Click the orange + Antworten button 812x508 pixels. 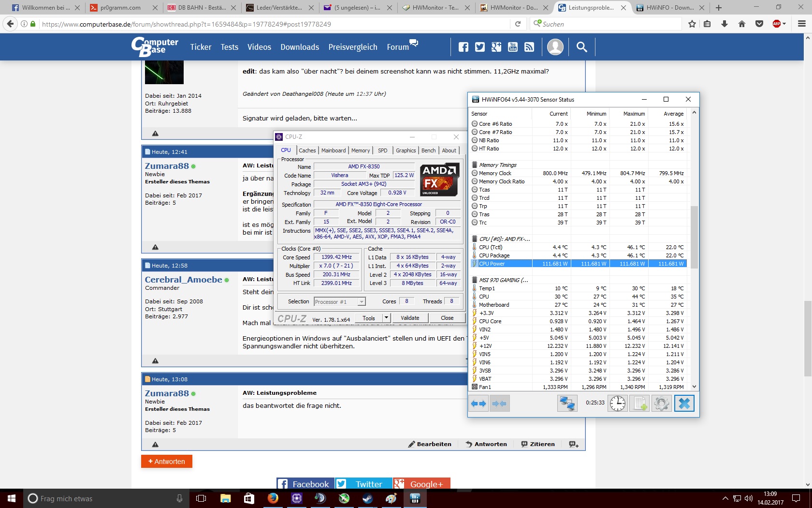click(x=167, y=462)
